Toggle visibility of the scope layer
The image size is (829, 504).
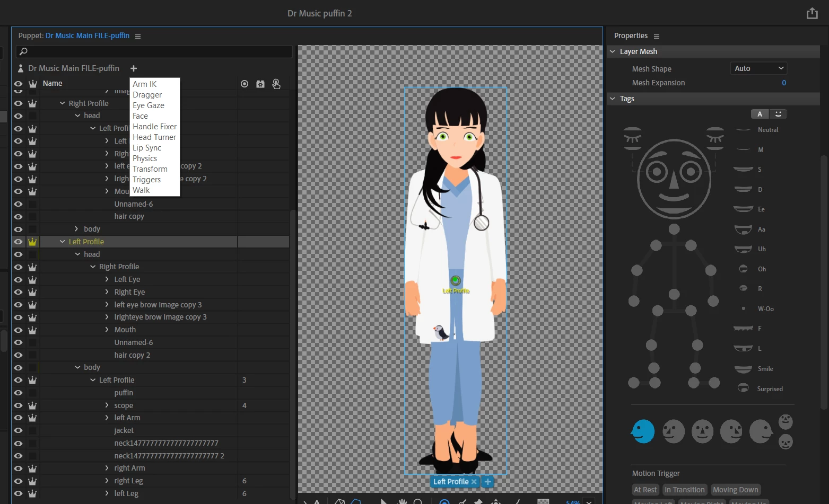point(18,405)
